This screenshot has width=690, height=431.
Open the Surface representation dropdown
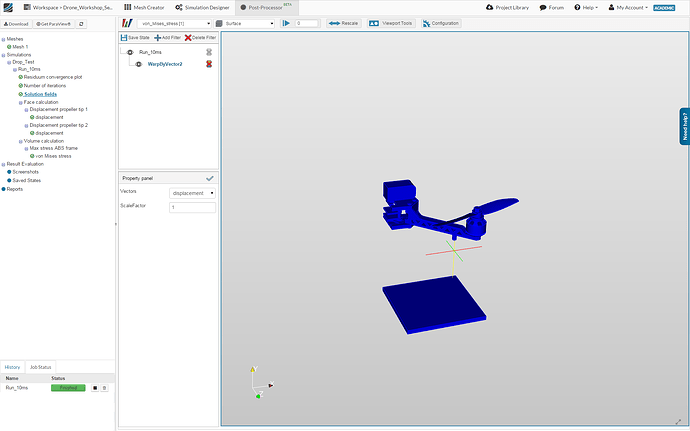pyautogui.click(x=245, y=22)
